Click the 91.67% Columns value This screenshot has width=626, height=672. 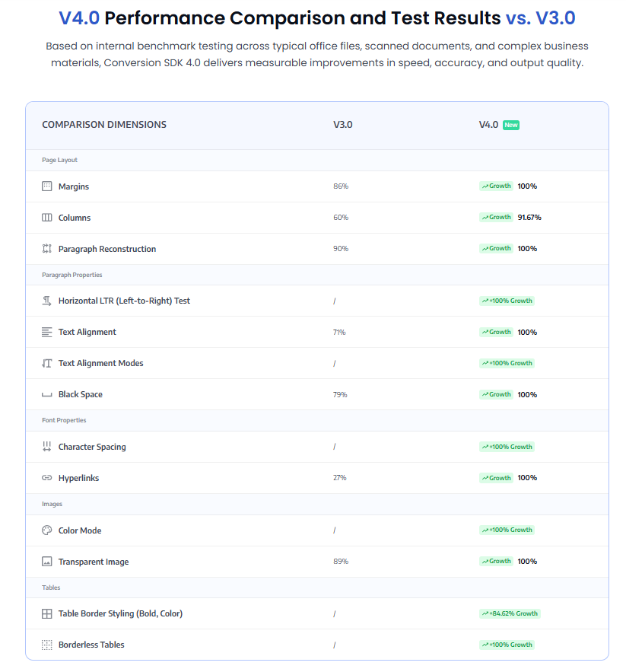point(529,218)
